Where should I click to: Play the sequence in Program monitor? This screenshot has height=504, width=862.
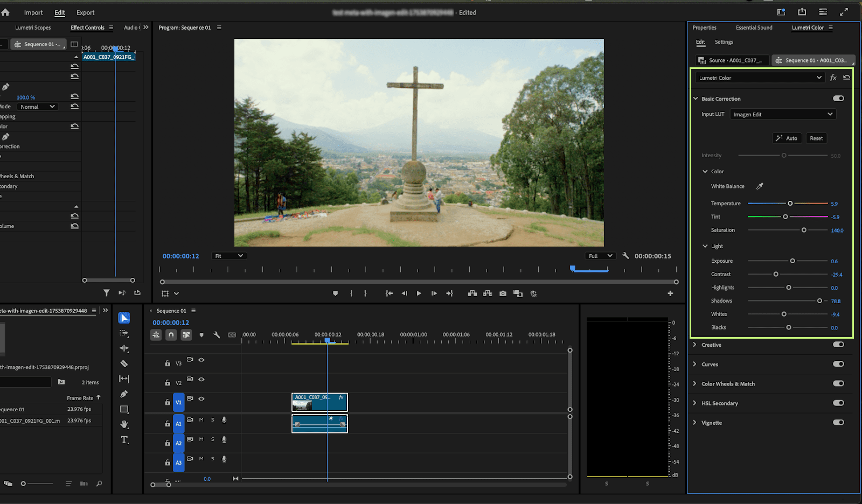click(x=419, y=293)
